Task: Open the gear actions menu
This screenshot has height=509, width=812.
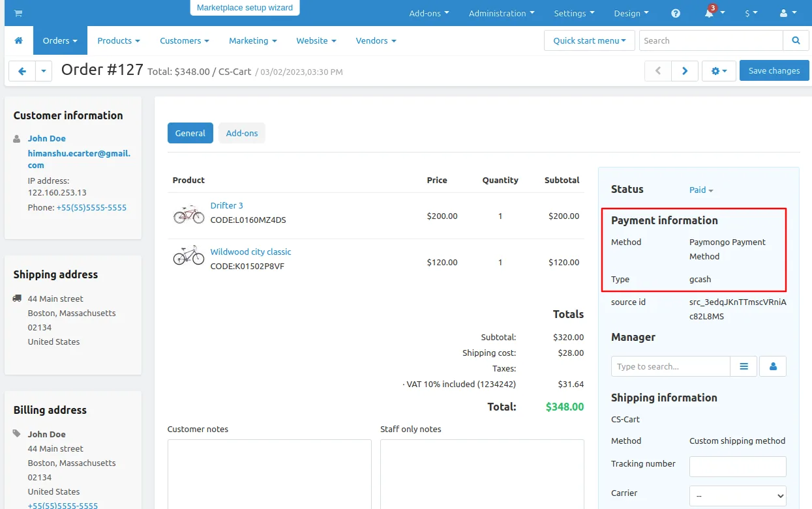Action: point(719,71)
